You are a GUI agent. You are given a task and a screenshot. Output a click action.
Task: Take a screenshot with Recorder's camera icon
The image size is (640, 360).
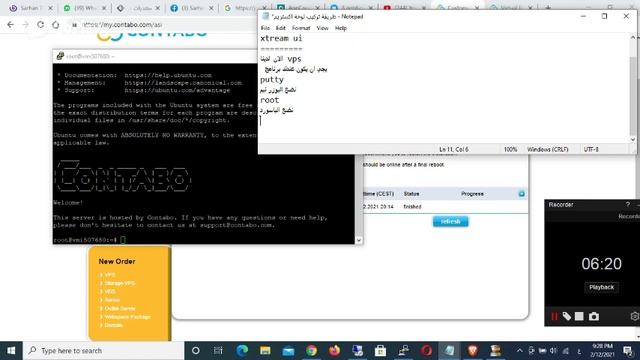594,316
